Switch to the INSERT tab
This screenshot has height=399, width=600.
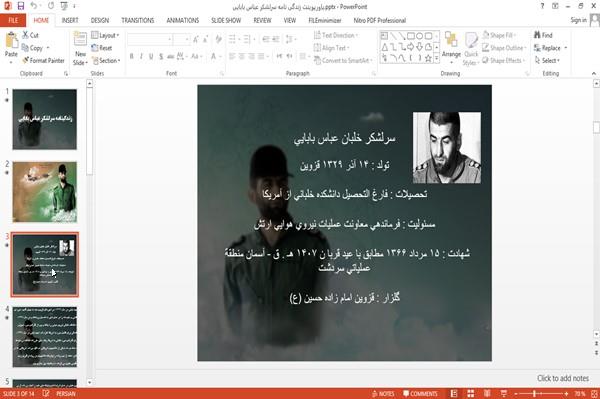(x=70, y=20)
